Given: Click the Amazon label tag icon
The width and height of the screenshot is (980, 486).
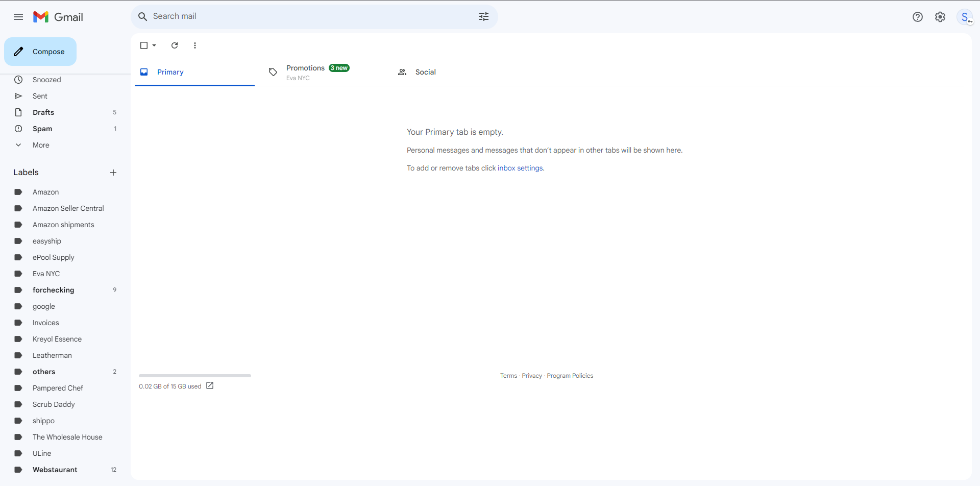Looking at the screenshot, I should 18,192.
